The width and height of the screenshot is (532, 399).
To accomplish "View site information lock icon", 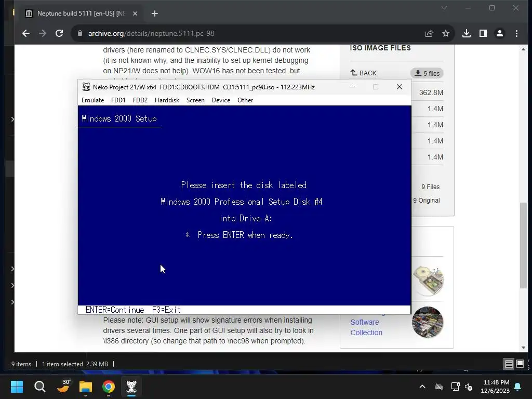I will coord(80,33).
